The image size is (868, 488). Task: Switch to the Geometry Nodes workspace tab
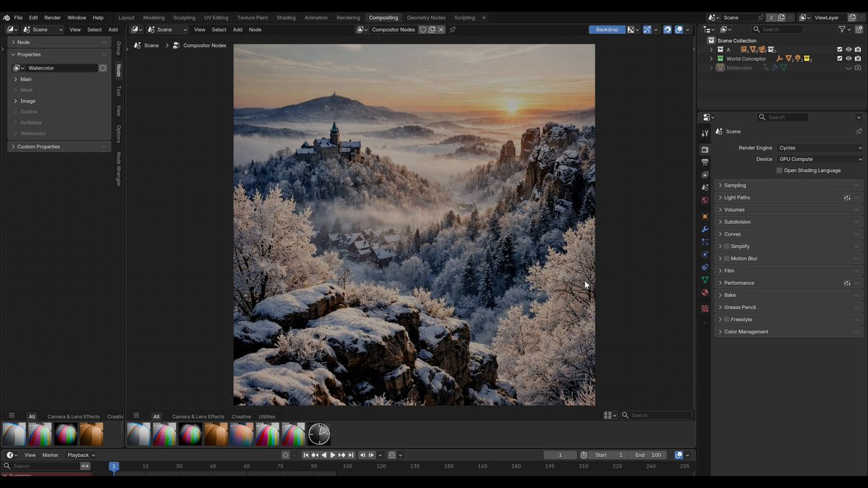tap(426, 17)
